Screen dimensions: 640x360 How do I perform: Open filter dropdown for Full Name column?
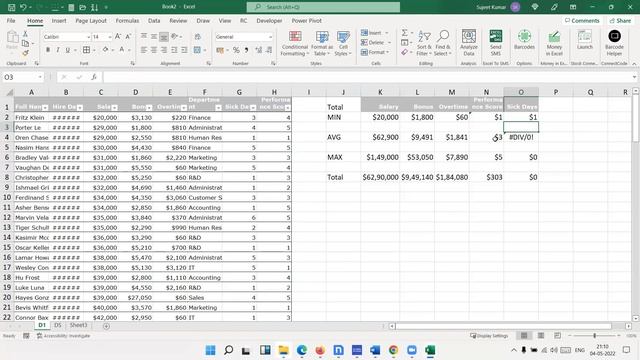[x=45, y=108]
